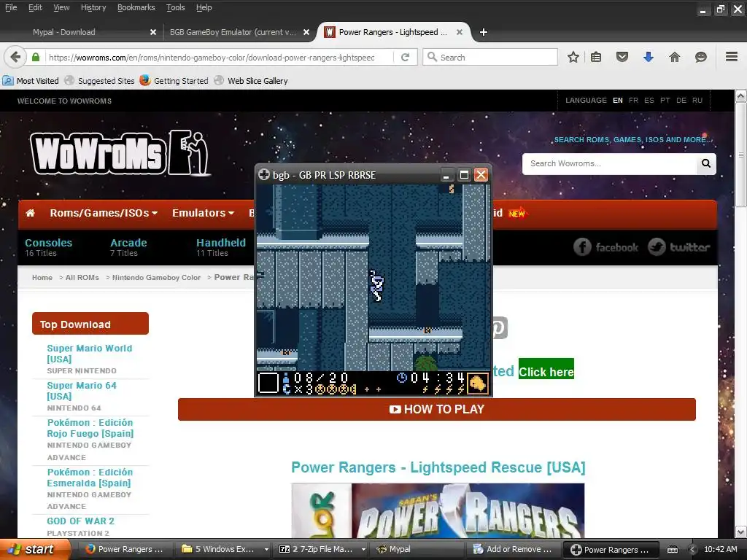Open the File menu

click(x=11, y=7)
